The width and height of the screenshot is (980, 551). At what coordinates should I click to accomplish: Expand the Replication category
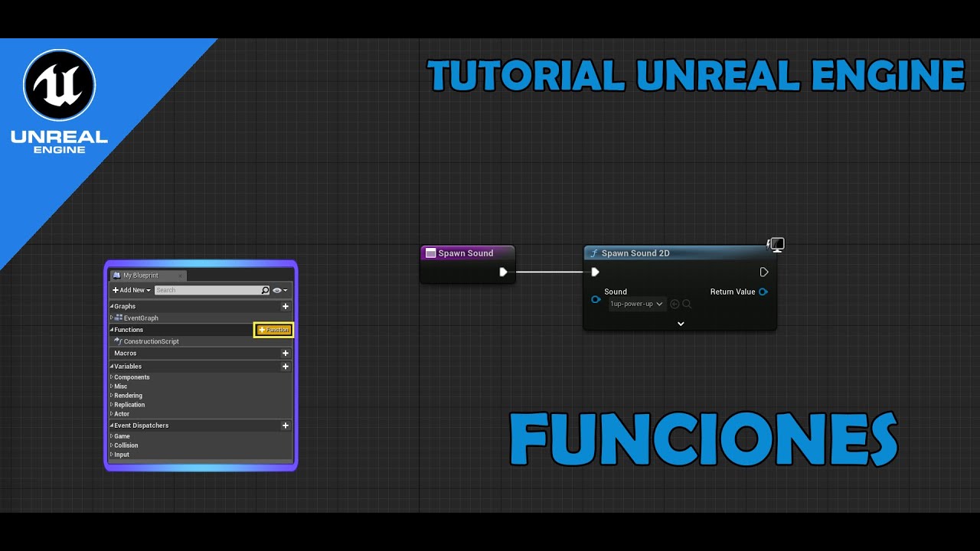pyautogui.click(x=112, y=405)
